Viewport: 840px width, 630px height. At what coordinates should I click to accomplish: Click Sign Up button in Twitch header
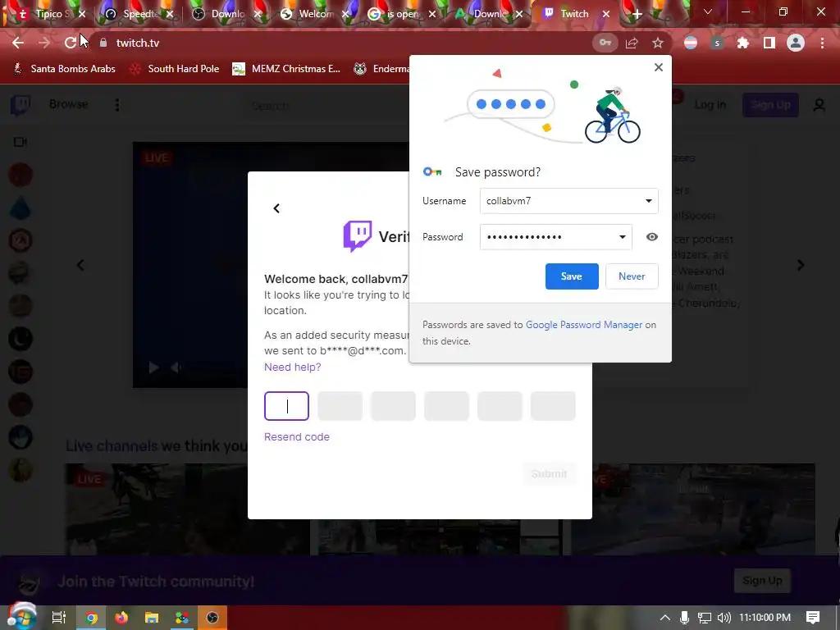coord(769,105)
